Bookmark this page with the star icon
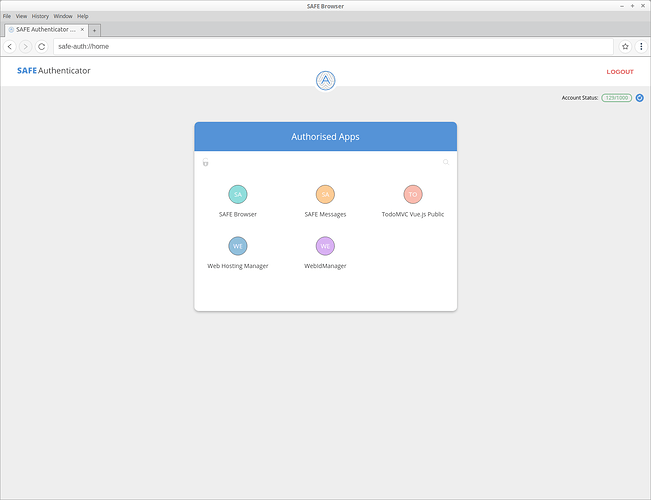The image size is (651, 500). (625, 47)
